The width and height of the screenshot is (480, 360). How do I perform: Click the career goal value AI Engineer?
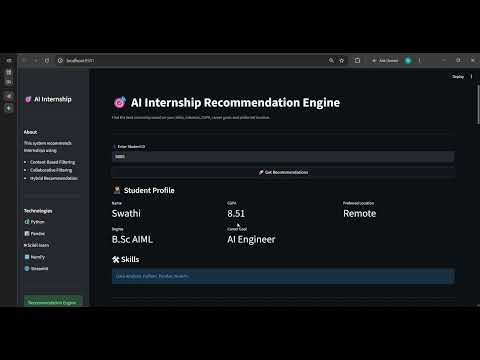tap(251, 239)
